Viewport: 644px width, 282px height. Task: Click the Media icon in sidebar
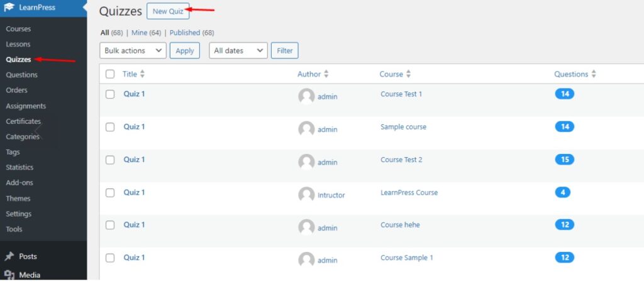[10, 274]
